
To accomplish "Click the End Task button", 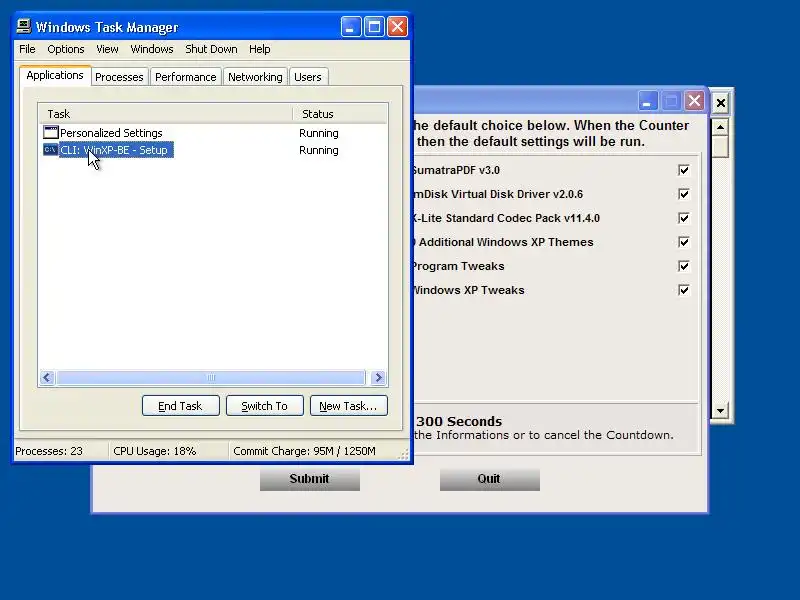I will (x=181, y=406).
